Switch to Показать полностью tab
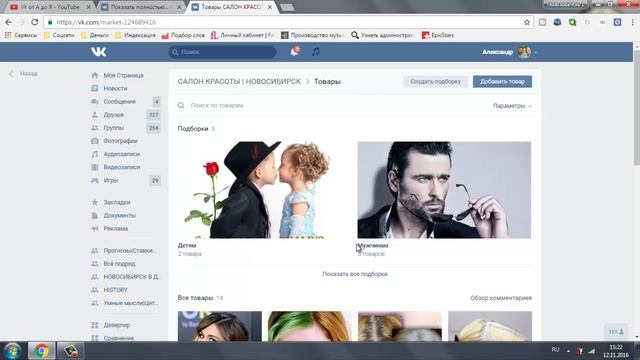 (x=140, y=7)
